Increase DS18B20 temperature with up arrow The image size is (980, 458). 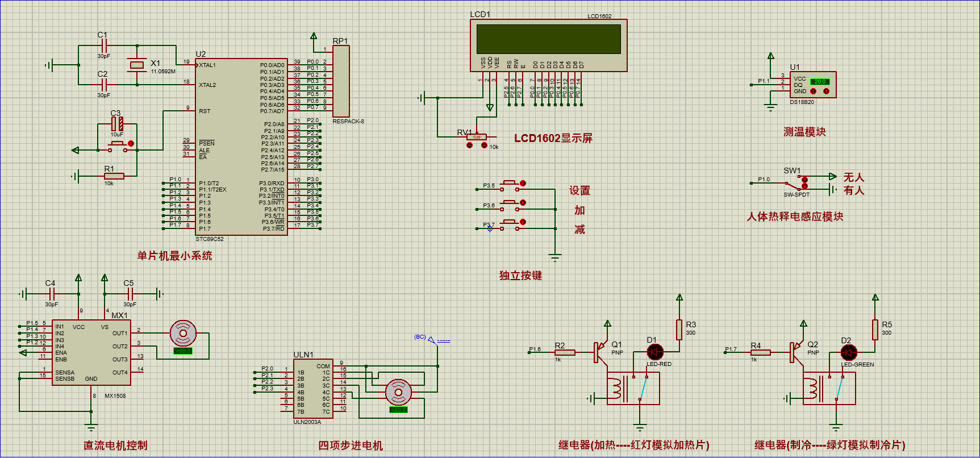827,91
